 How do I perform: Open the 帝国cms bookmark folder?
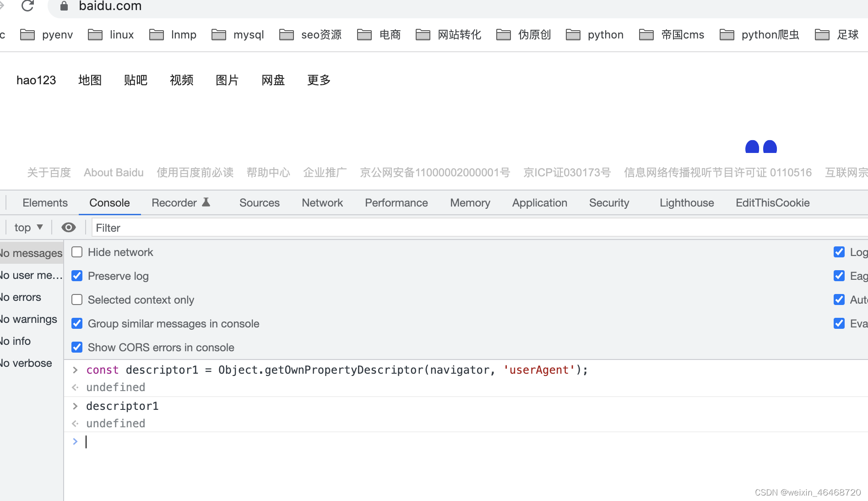point(672,35)
